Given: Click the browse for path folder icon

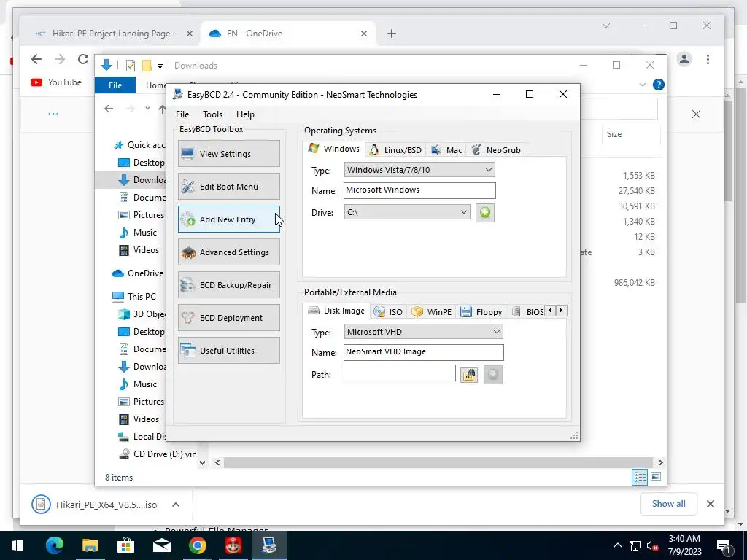Looking at the screenshot, I should 469,375.
